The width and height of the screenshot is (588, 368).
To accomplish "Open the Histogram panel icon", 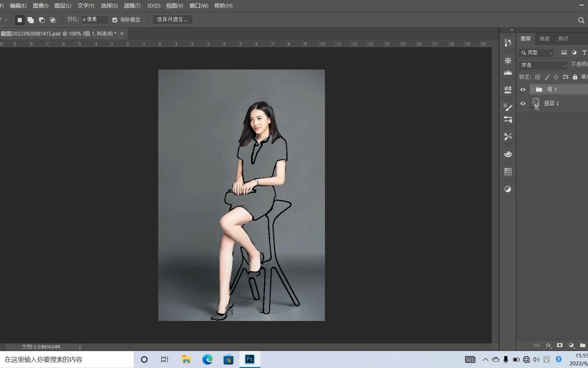I will point(508,72).
